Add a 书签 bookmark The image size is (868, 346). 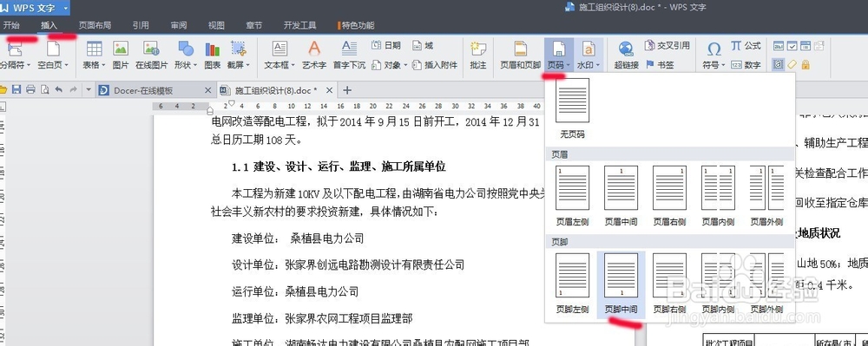pos(660,65)
